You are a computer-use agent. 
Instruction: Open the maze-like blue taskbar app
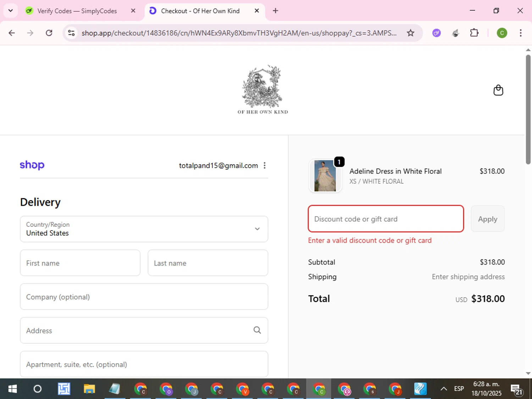64,389
